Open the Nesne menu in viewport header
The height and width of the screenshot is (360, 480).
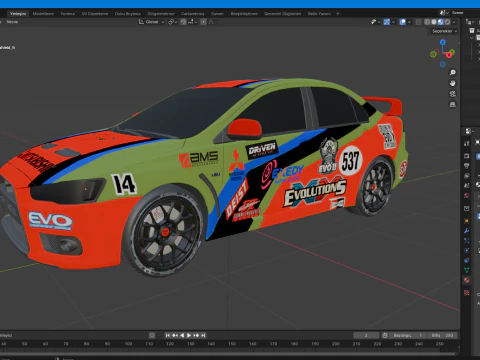pyautogui.click(x=12, y=22)
